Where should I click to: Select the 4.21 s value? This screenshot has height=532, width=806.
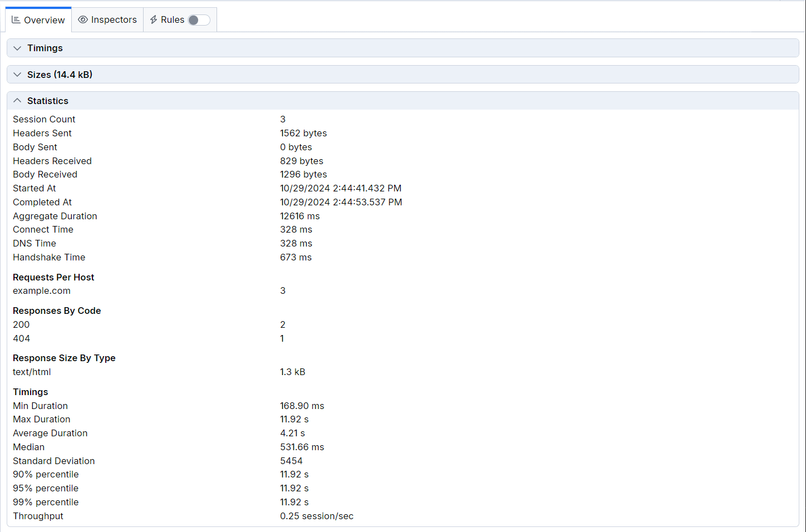click(293, 433)
